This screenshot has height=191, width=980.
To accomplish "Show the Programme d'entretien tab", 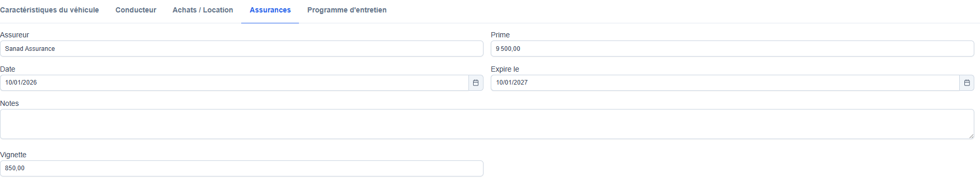I will point(347,10).
